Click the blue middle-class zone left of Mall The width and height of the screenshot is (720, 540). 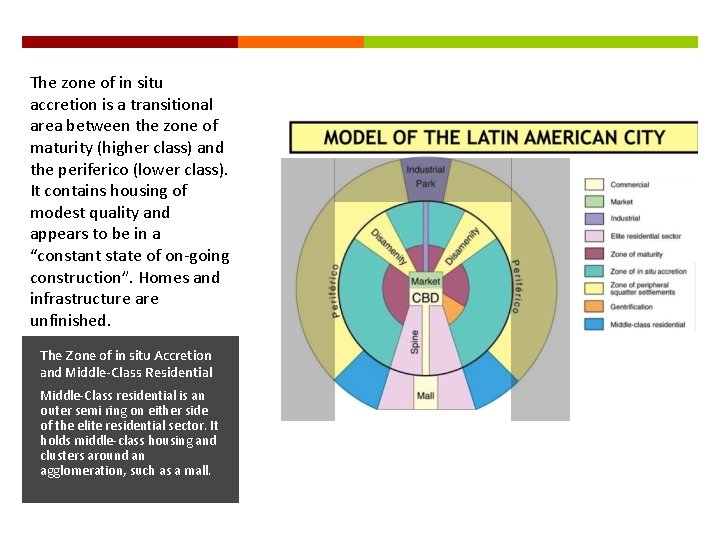tap(363, 381)
